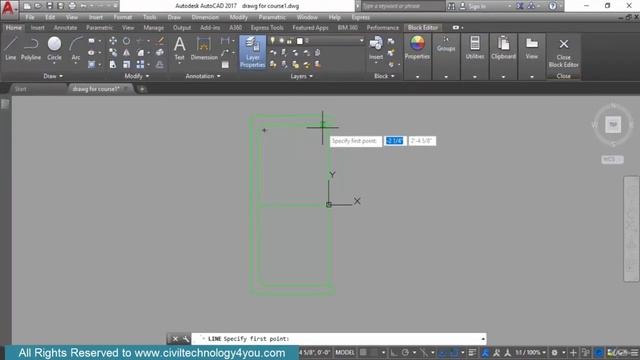Choose the Stretch tool in Modify panel
The image size is (640, 360).
pos(113,64)
